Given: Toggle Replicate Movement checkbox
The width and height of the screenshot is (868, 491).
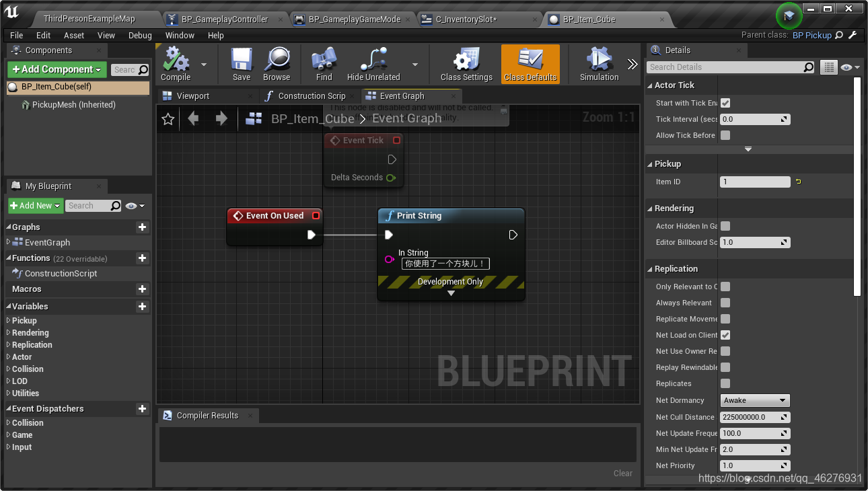Looking at the screenshot, I should coord(725,319).
